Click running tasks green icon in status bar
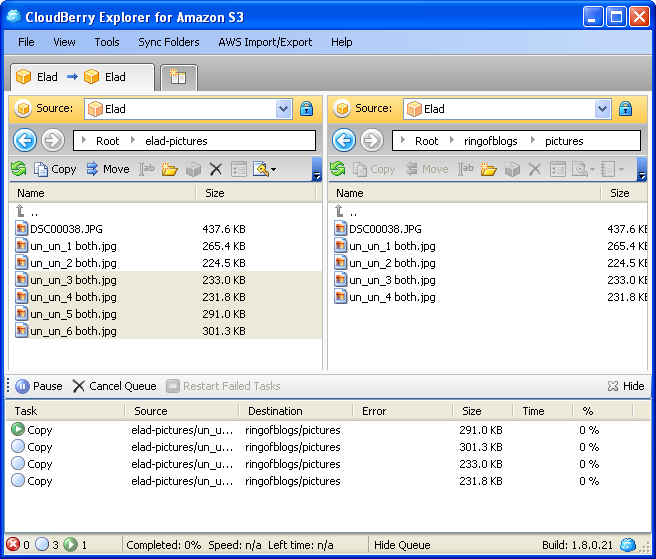656x559 pixels. [70, 544]
